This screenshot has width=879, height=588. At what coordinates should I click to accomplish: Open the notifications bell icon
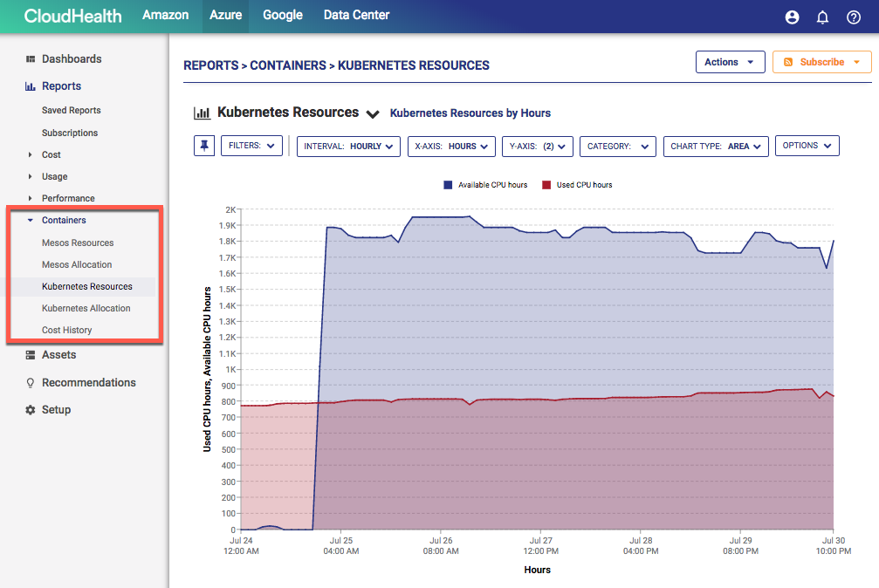point(822,17)
